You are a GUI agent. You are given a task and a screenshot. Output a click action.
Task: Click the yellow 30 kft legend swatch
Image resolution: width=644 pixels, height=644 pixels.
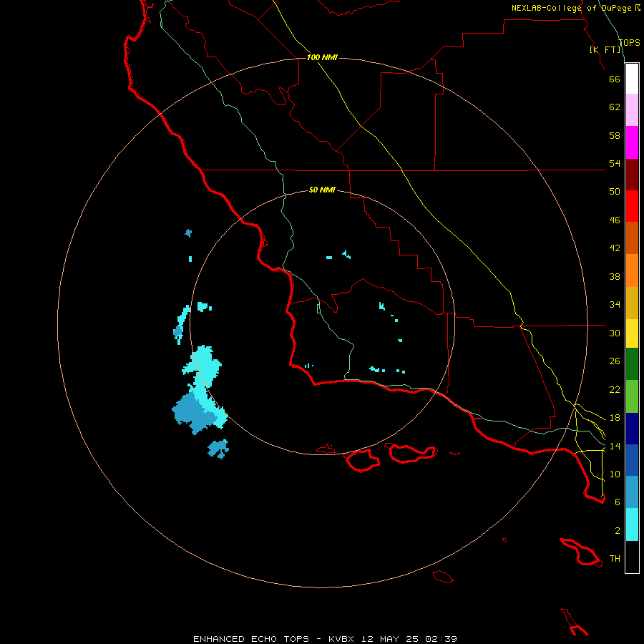coord(632,333)
